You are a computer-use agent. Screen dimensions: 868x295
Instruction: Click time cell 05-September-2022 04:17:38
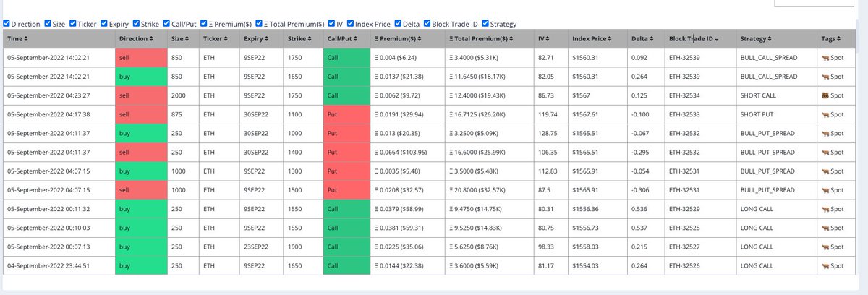(x=59, y=114)
